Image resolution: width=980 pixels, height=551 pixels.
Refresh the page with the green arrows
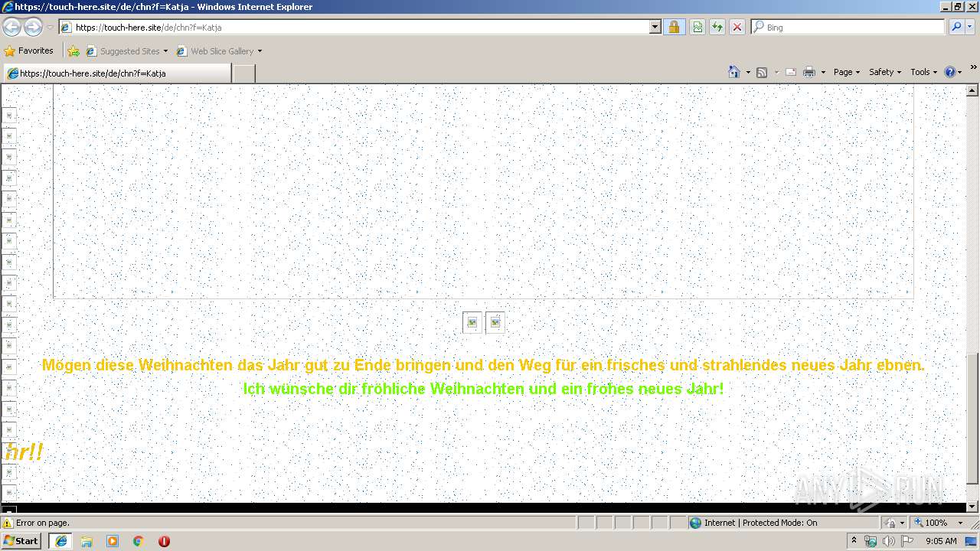click(x=717, y=28)
